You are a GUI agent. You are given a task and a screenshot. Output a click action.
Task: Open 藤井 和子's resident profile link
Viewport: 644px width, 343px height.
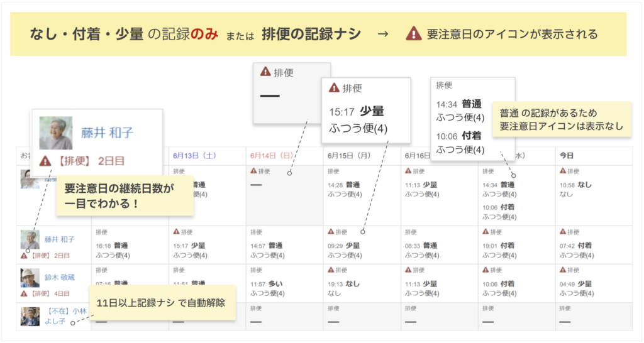(60, 239)
